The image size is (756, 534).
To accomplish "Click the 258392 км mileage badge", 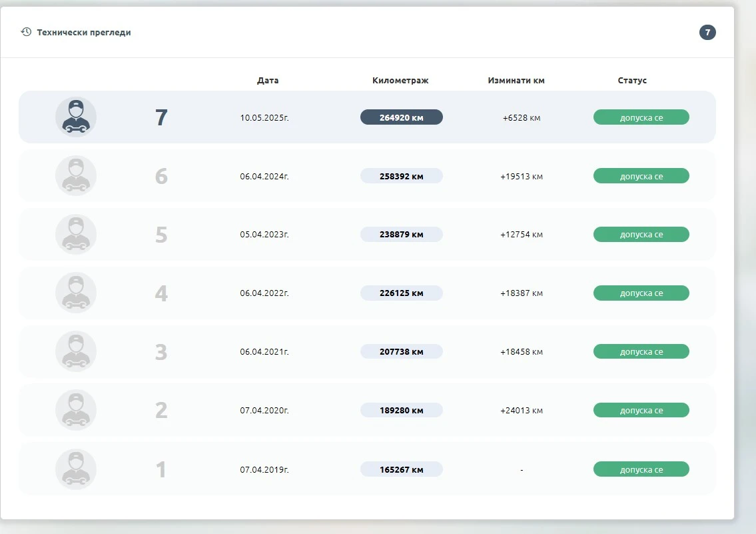I will tap(401, 176).
